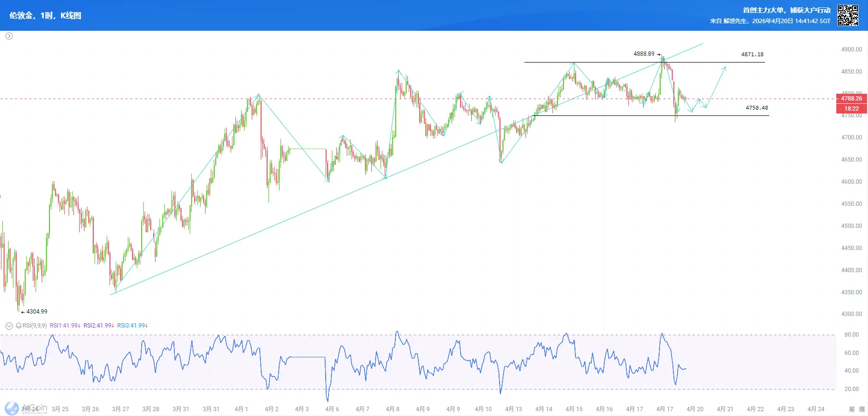Click the 4900.00 price axis label
This screenshot has width=868, height=416.
point(851,50)
